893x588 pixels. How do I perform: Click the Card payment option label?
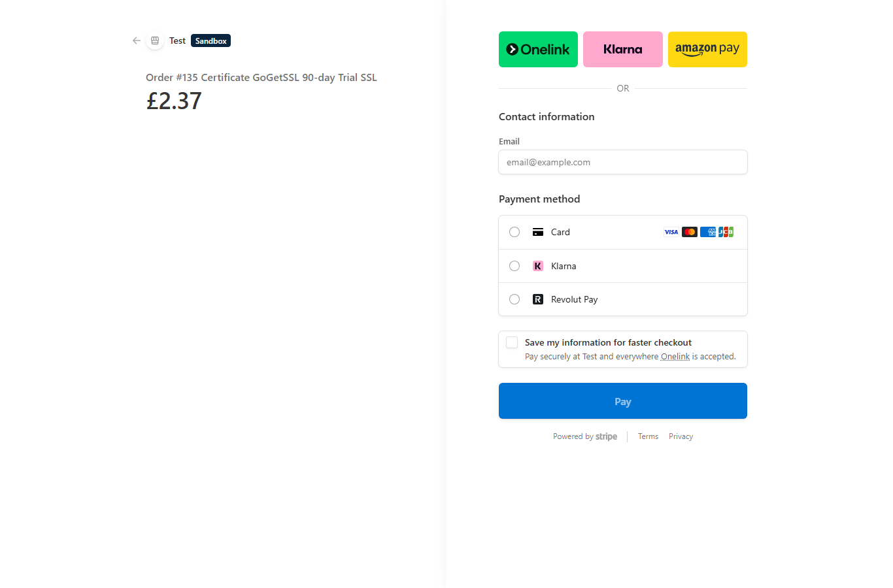560,232
